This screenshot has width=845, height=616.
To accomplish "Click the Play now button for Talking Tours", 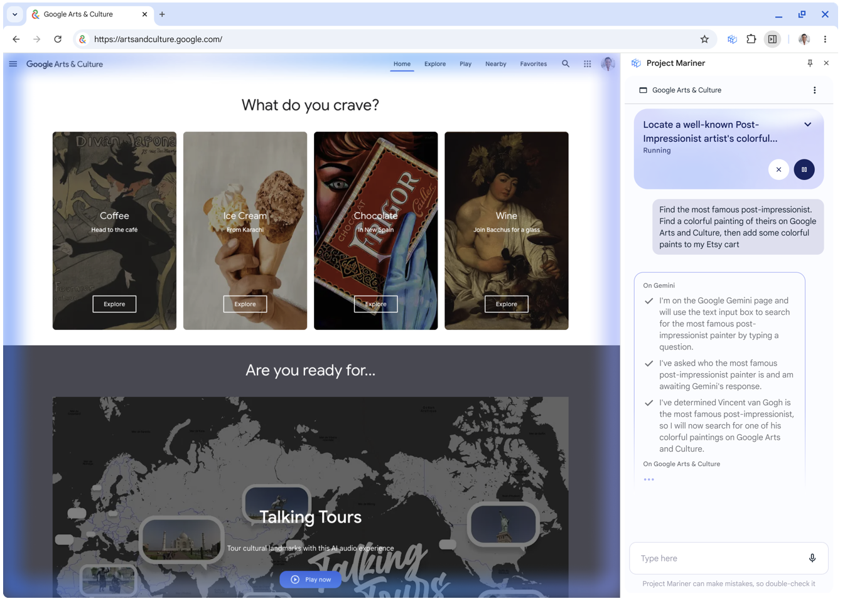I will click(x=311, y=580).
